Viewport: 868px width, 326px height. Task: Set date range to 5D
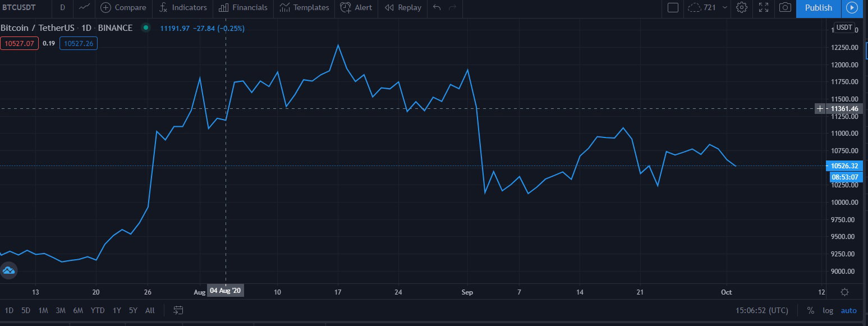point(26,310)
